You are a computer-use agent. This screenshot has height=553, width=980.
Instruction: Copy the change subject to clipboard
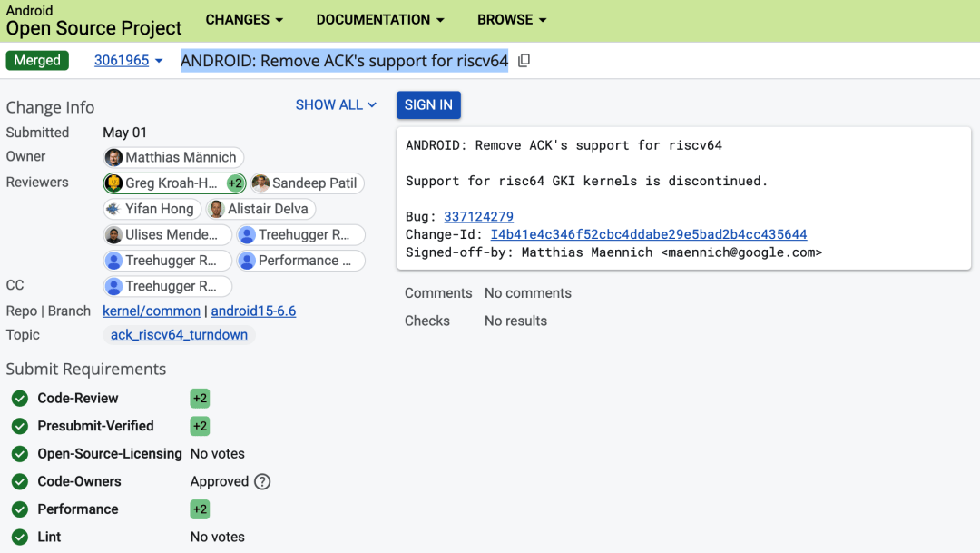pyautogui.click(x=524, y=61)
